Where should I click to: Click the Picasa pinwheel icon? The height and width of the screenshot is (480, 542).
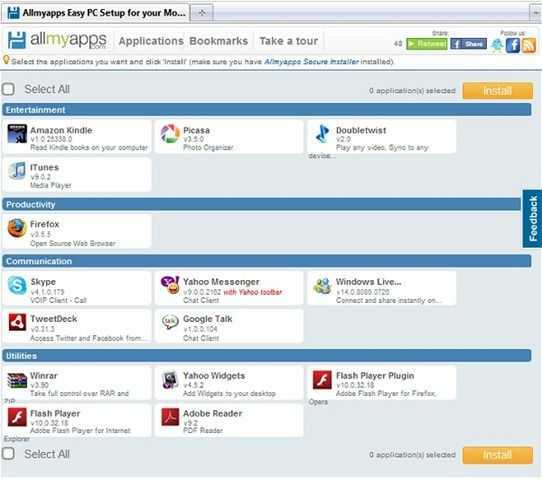click(170, 134)
